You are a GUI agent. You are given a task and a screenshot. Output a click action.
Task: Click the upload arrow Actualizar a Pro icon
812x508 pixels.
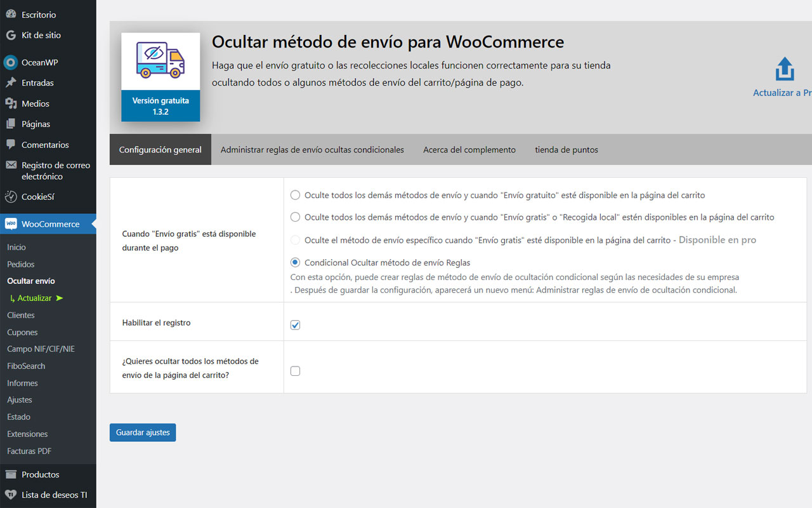785,69
